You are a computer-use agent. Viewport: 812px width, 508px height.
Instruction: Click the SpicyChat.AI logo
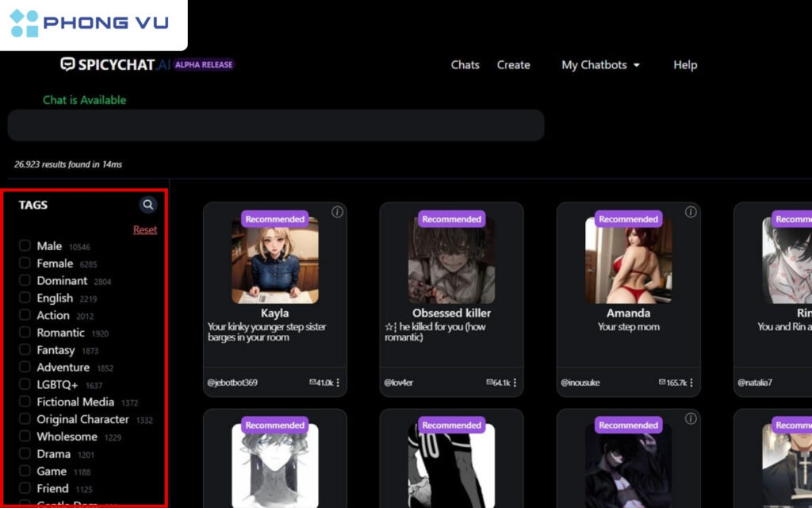[x=116, y=65]
